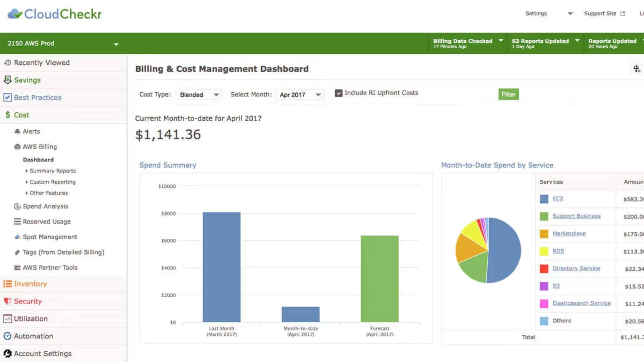Open the Select Month Apr 2017 dropdown
644x362 pixels.
point(300,95)
